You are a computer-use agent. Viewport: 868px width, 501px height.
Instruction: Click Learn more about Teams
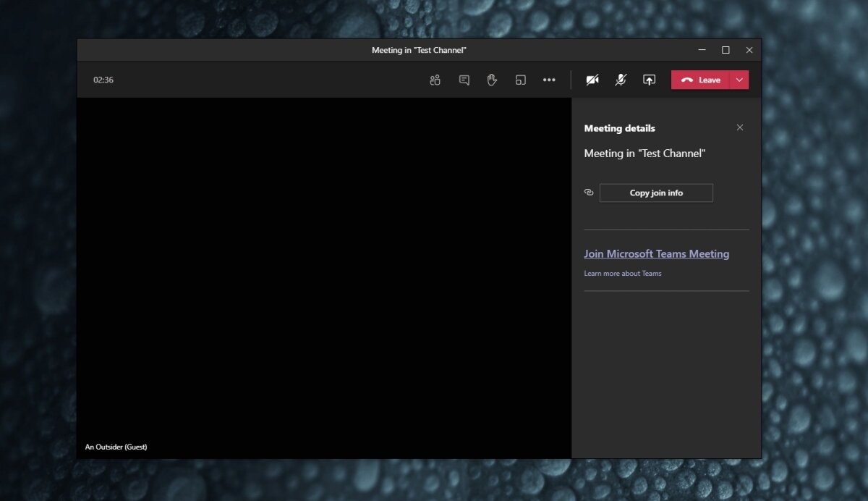[x=623, y=273]
